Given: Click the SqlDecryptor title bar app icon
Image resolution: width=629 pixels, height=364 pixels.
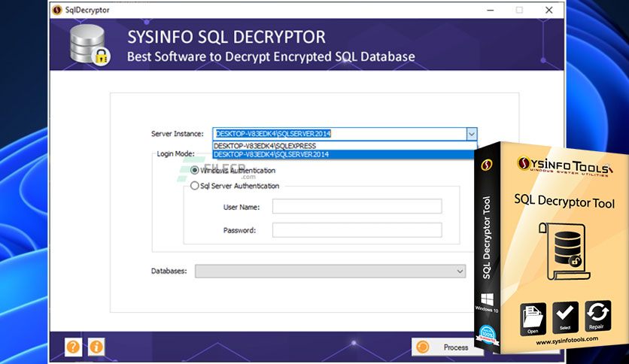Looking at the screenshot, I should pos(57,10).
